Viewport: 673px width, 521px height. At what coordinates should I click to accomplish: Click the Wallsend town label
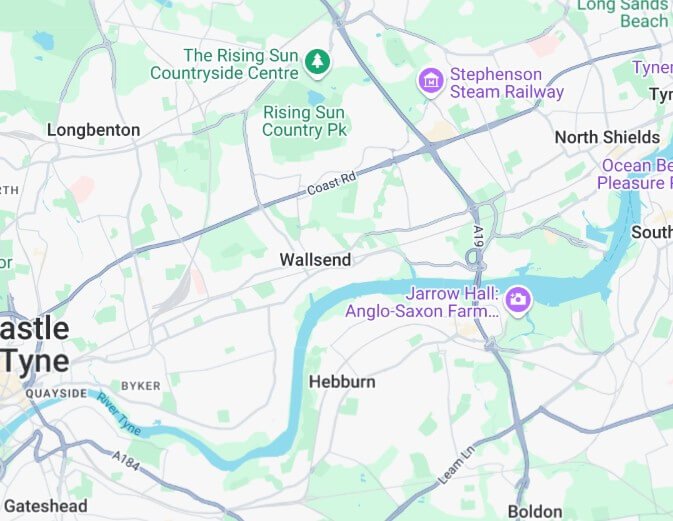[x=315, y=260]
